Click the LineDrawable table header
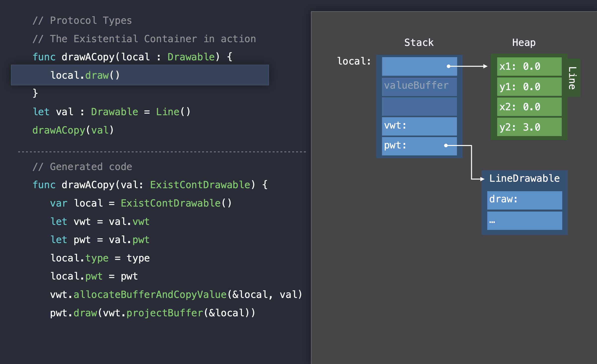The image size is (597, 364). point(524,179)
